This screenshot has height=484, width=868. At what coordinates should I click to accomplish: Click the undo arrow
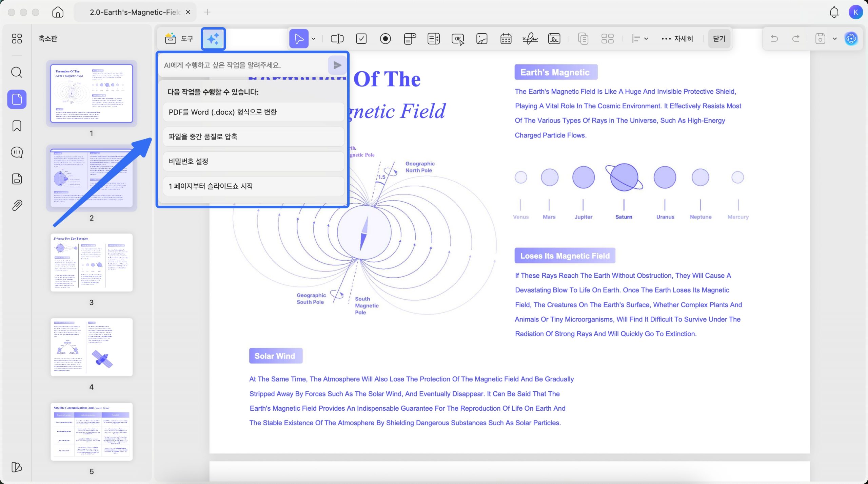[x=775, y=38]
